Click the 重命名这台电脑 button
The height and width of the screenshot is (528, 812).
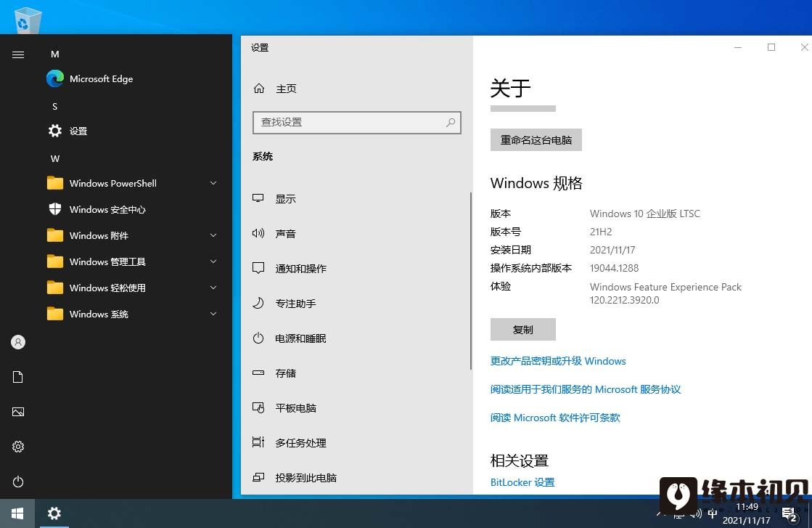pos(536,140)
